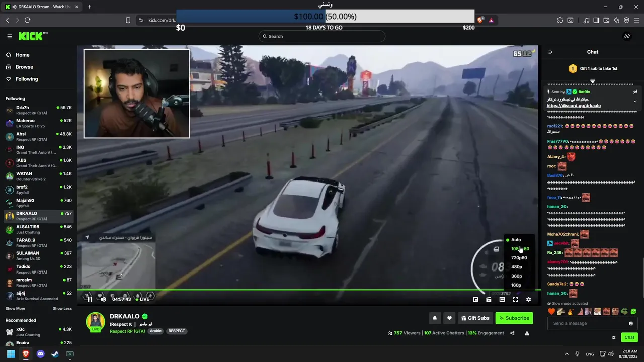Open picture-in-picture mode for the stream
The image size is (644, 362).
(x=475, y=300)
